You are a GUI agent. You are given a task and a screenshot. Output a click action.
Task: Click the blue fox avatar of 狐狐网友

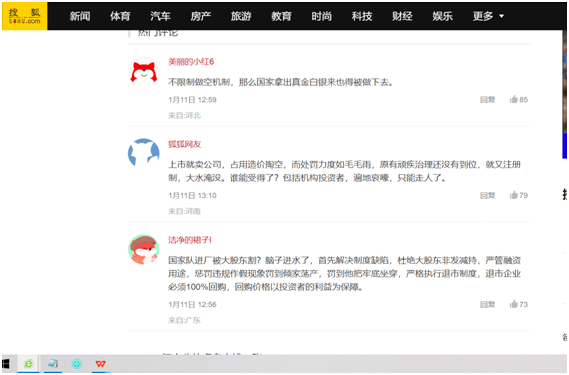point(144,153)
